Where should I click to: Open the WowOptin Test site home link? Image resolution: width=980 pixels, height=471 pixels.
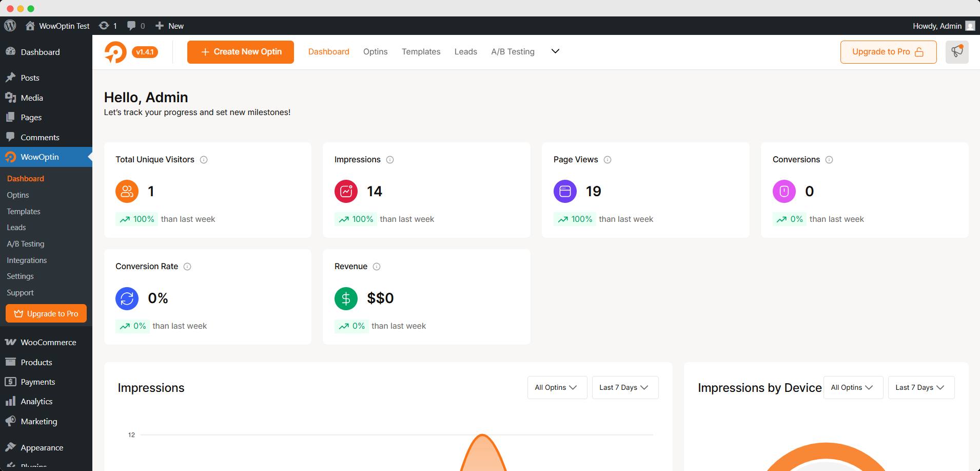(x=57, y=26)
